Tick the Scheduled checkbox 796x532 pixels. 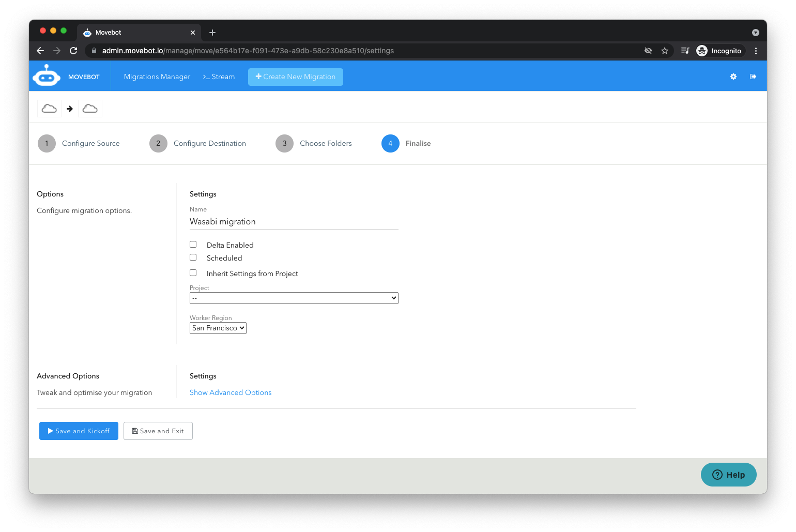click(x=193, y=257)
